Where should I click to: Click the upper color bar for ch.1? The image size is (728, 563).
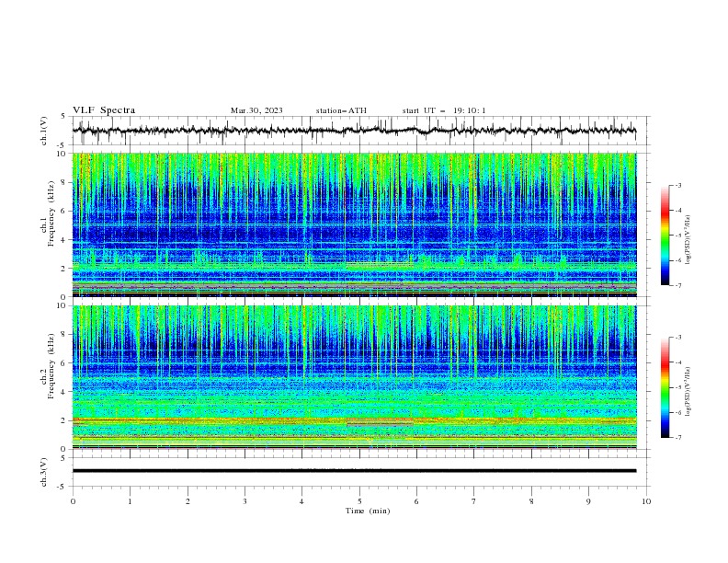665,236
